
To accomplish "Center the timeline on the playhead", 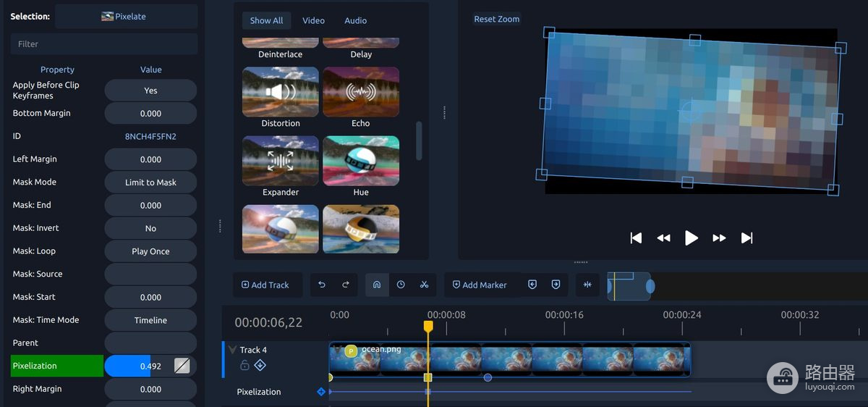I will tap(587, 285).
